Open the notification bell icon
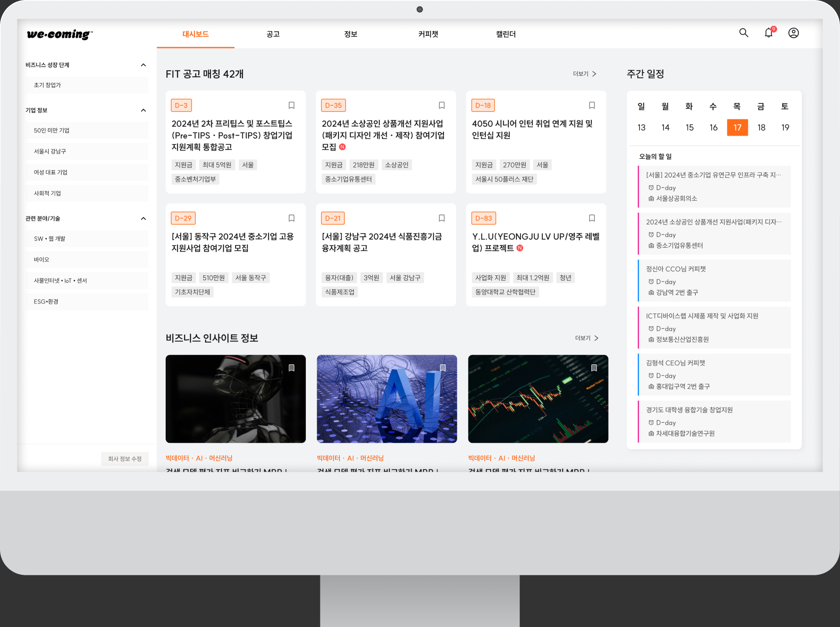The width and height of the screenshot is (840, 627). click(769, 33)
